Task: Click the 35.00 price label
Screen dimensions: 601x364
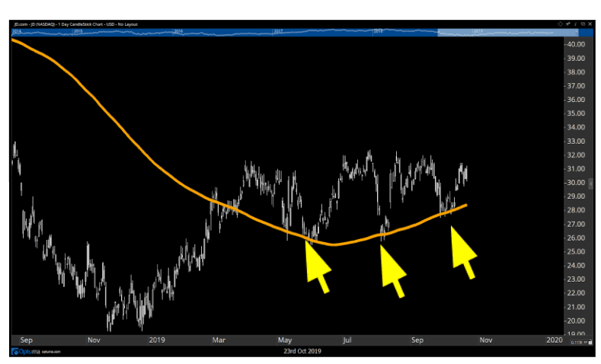Action: (x=576, y=113)
